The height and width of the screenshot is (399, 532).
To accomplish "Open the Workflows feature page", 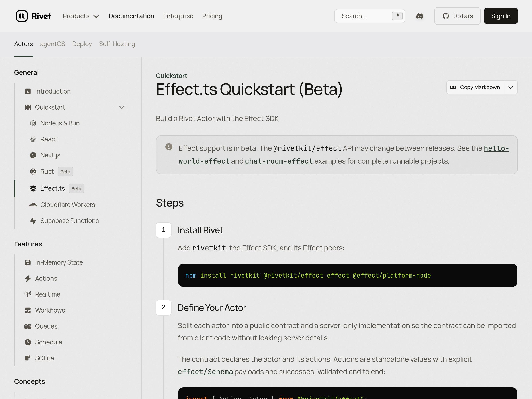I will click(x=50, y=310).
